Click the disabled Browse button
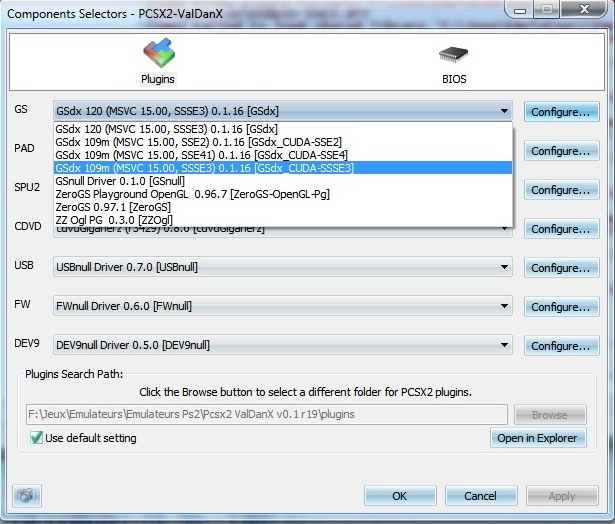The height and width of the screenshot is (524, 615). 550,415
